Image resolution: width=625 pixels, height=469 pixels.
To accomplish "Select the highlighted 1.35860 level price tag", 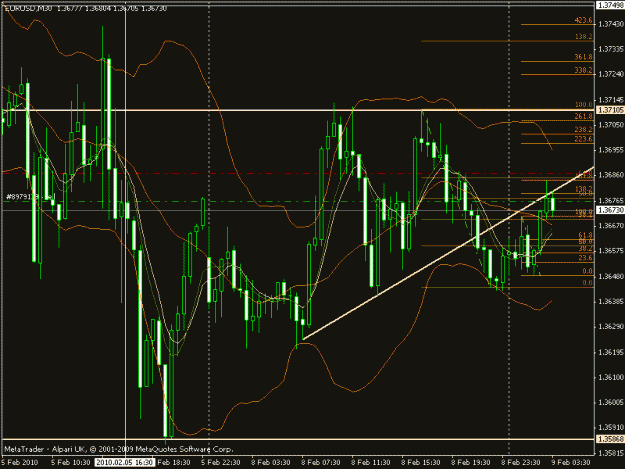I will click(610, 439).
